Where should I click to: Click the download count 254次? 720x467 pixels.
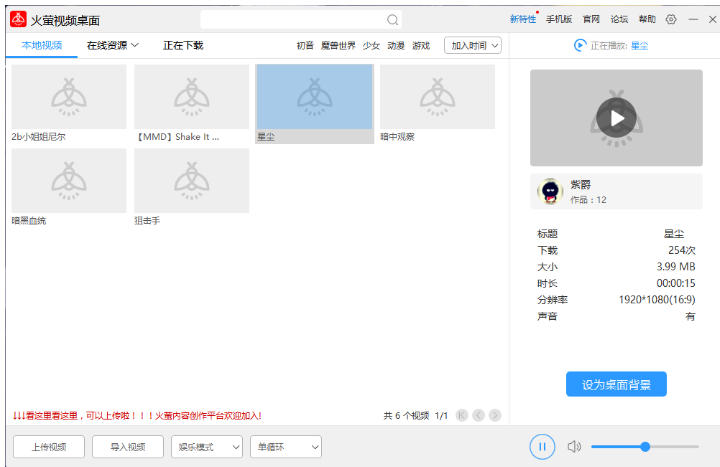tap(681, 250)
